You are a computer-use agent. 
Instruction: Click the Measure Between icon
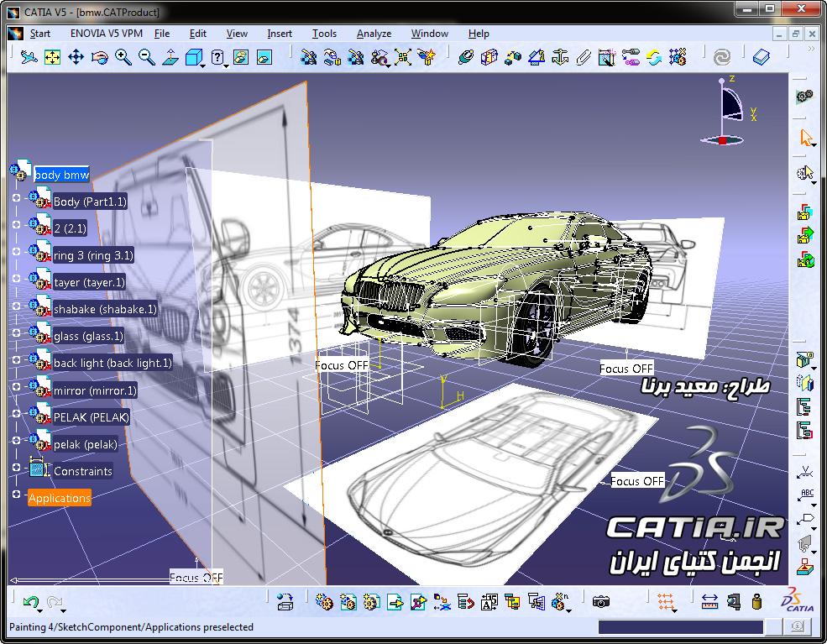[710, 602]
